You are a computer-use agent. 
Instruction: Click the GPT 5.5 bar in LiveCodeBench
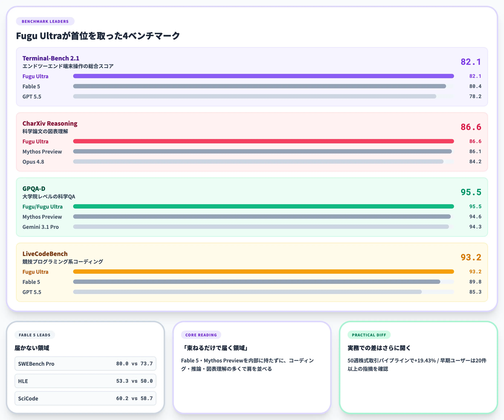click(x=247, y=292)
